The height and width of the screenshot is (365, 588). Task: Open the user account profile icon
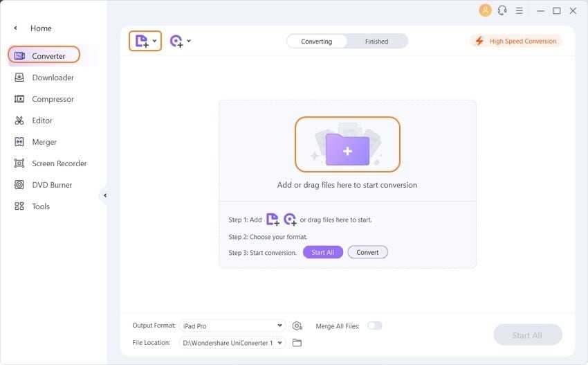pyautogui.click(x=485, y=10)
